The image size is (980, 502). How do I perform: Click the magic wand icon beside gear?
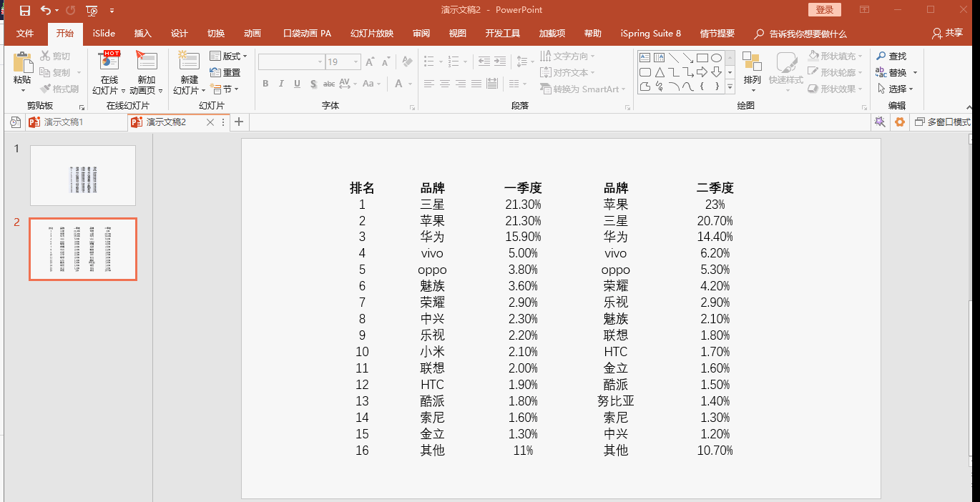[881, 122]
